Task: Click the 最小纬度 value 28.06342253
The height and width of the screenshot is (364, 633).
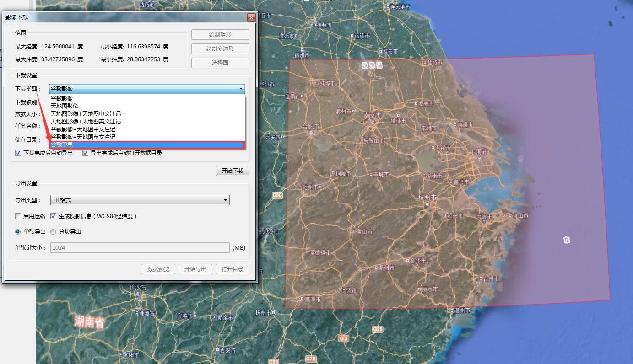Action: (x=144, y=59)
